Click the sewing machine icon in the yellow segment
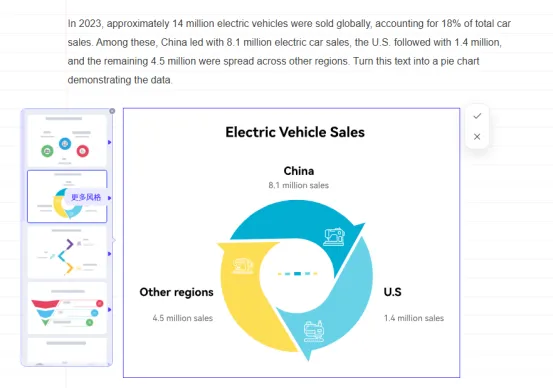The image size is (553, 389). [243, 266]
